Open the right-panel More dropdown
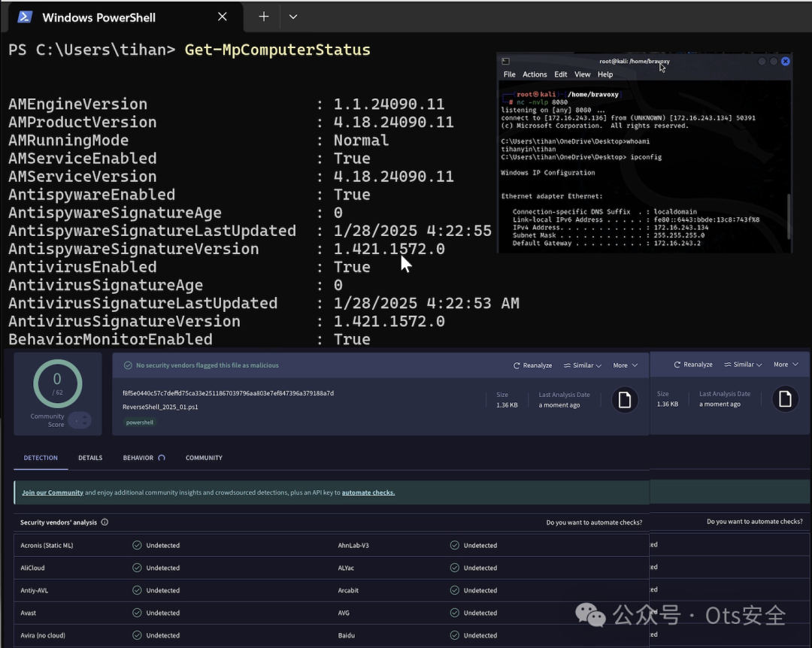This screenshot has width=812, height=648. click(x=786, y=365)
